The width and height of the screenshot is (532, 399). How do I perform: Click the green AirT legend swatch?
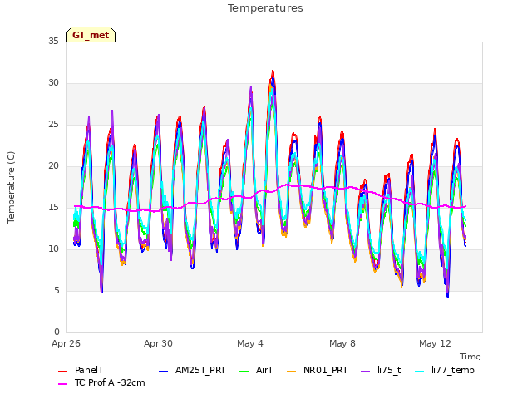click(244, 372)
